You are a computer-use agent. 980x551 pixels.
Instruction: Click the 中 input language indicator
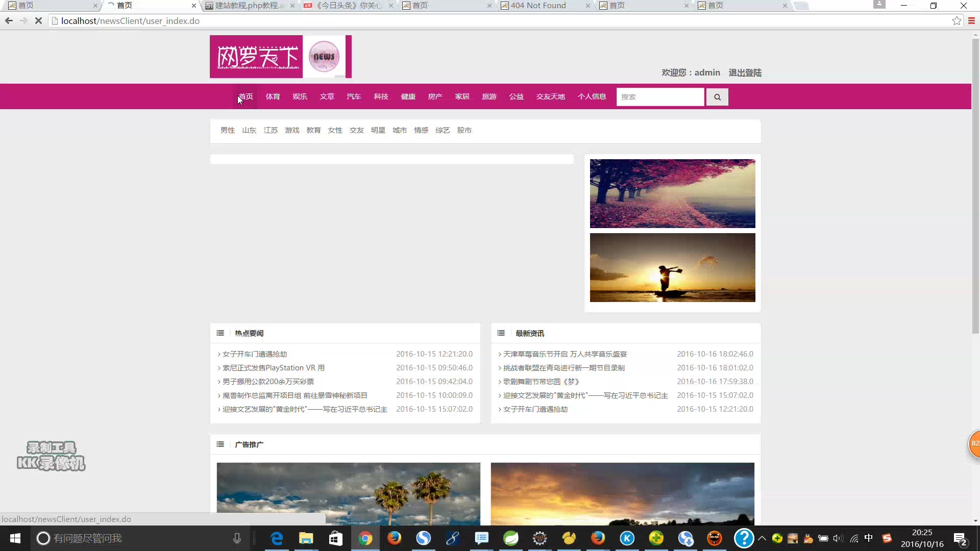869,538
